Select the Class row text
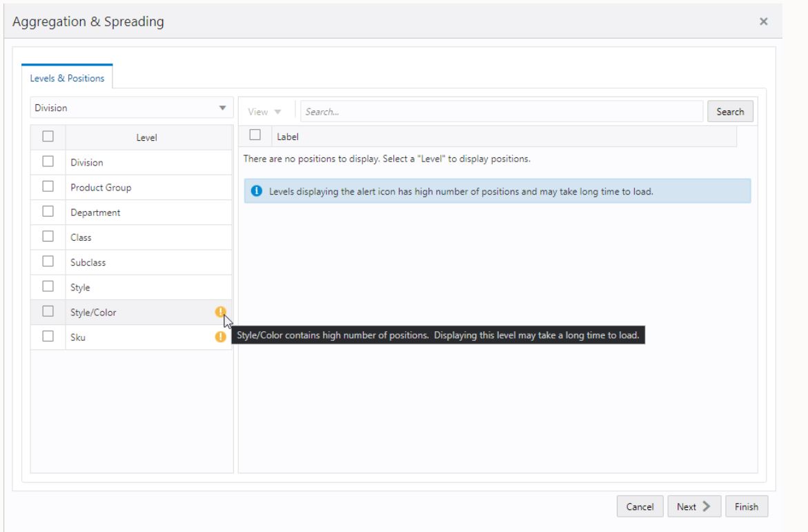The width and height of the screenshot is (808, 532). [81, 237]
